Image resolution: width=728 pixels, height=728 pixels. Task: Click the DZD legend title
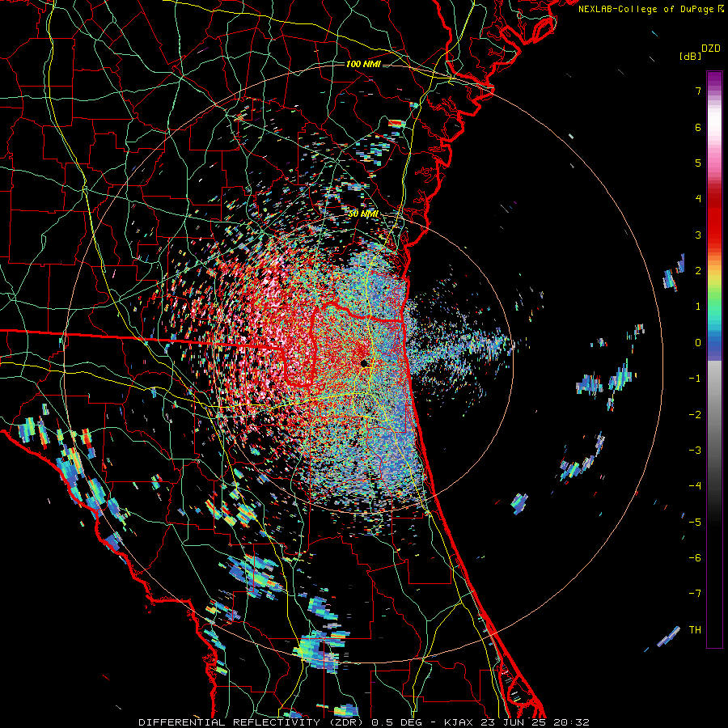pyautogui.click(x=711, y=49)
